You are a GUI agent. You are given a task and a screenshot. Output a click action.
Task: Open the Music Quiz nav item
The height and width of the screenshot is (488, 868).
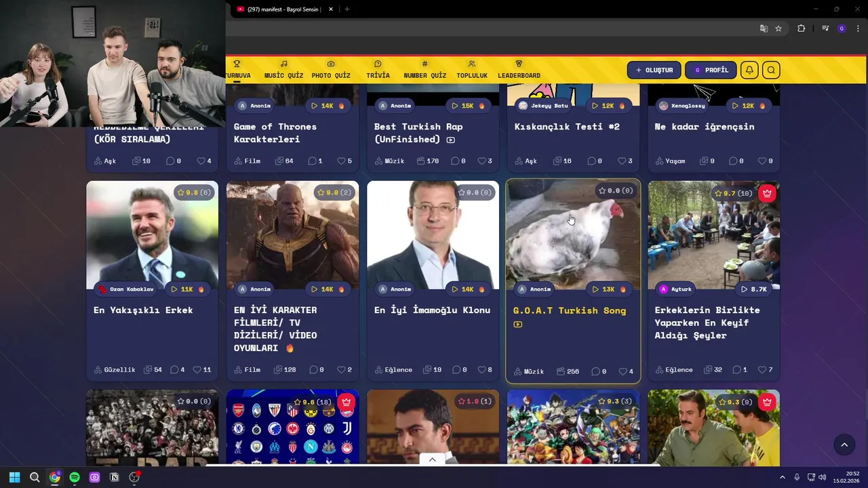pyautogui.click(x=283, y=70)
